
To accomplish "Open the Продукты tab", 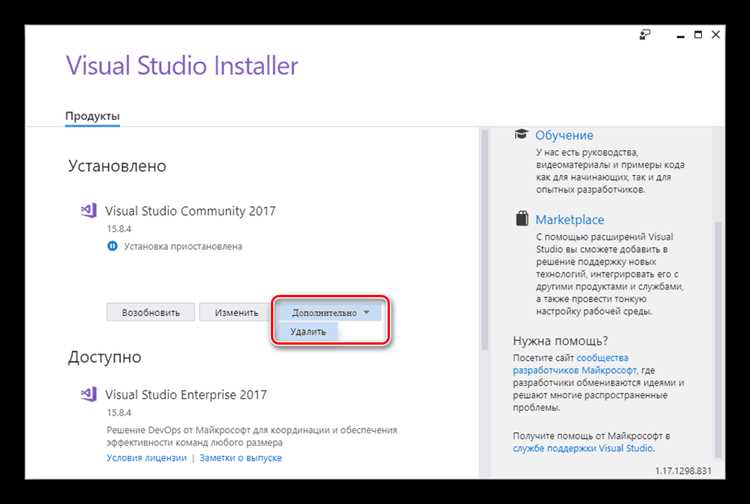I will (92, 116).
